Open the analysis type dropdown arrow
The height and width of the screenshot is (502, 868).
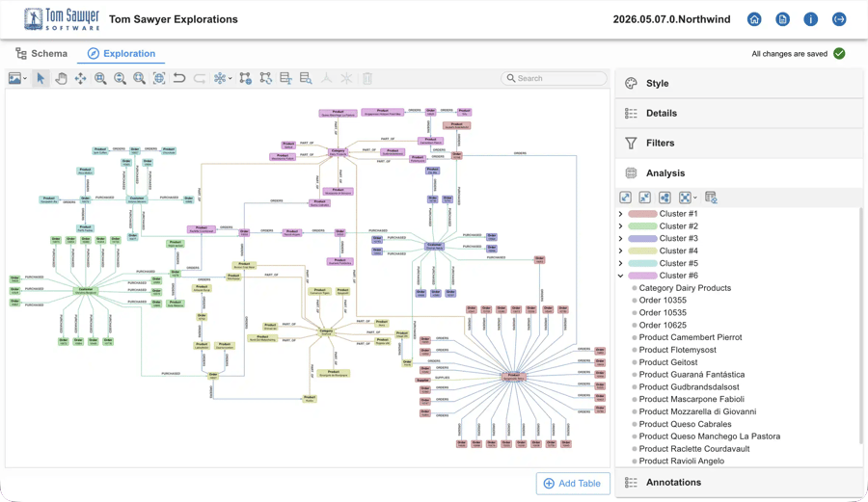pyautogui.click(x=694, y=198)
